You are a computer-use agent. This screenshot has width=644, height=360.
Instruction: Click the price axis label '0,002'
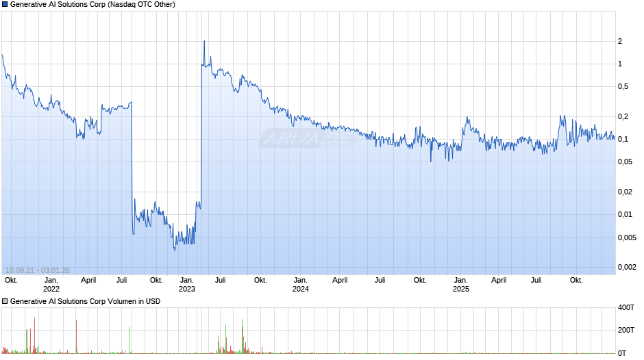(627, 267)
